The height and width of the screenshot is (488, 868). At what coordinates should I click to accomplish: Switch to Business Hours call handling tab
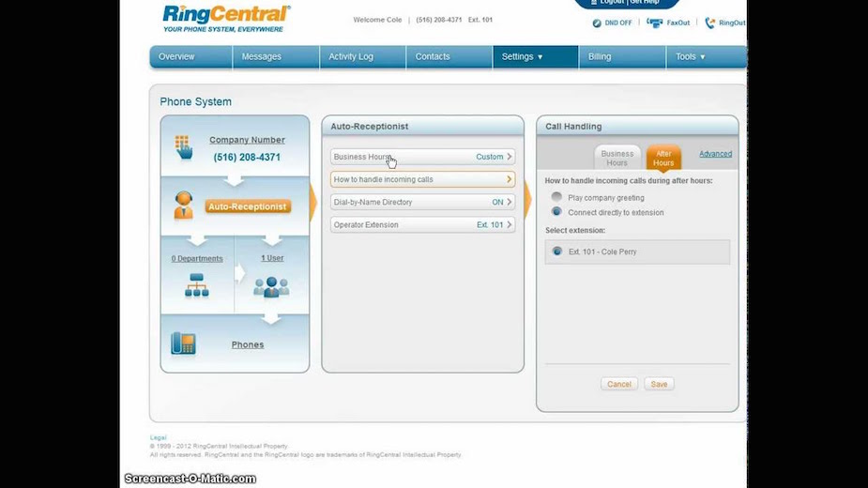617,158
